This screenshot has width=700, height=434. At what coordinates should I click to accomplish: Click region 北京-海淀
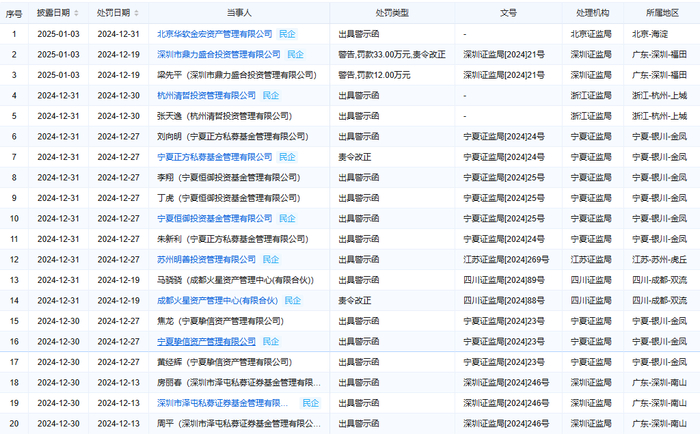pos(650,34)
